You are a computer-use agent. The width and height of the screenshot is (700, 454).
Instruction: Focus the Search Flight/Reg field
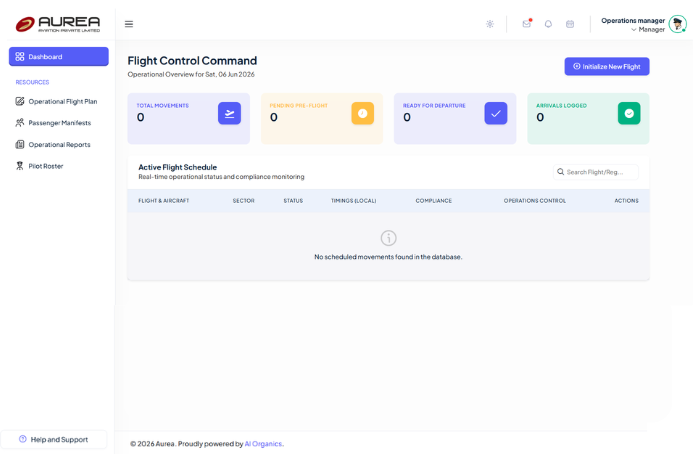click(596, 172)
